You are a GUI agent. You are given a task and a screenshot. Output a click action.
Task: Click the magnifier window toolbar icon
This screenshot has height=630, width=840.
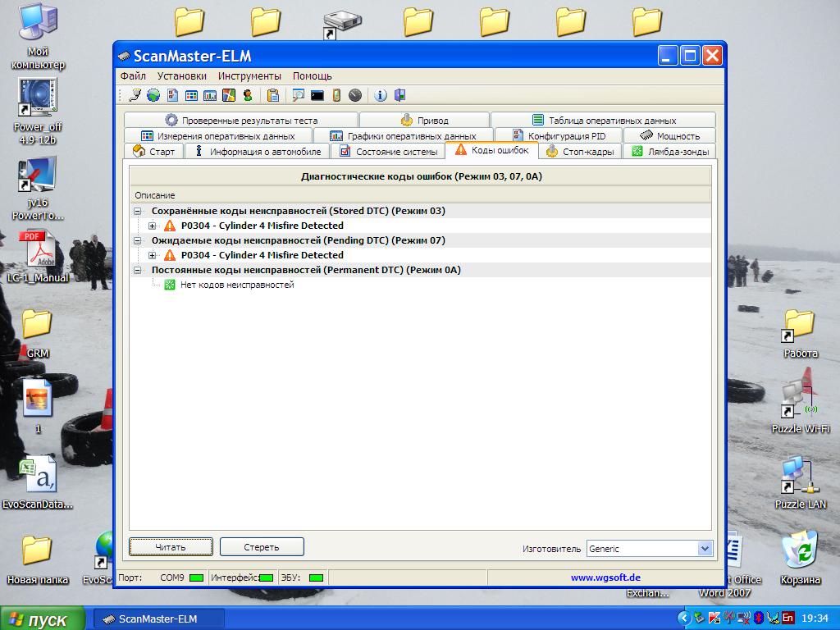tap(298, 95)
